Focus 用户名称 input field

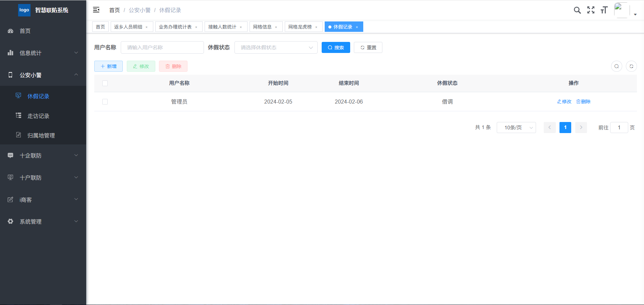click(162, 48)
